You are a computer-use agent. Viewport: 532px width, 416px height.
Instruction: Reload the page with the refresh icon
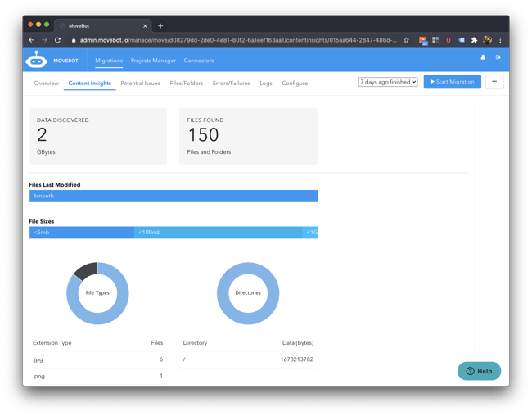coord(58,40)
